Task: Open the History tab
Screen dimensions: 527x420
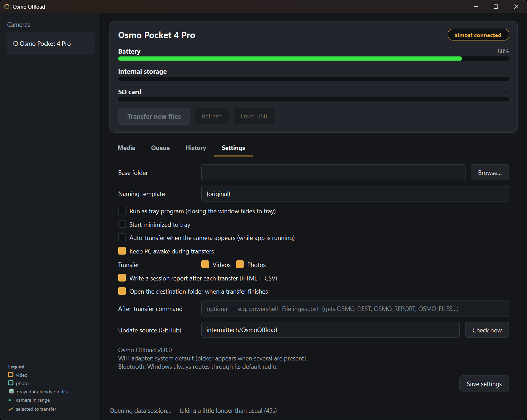Action: click(x=196, y=148)
